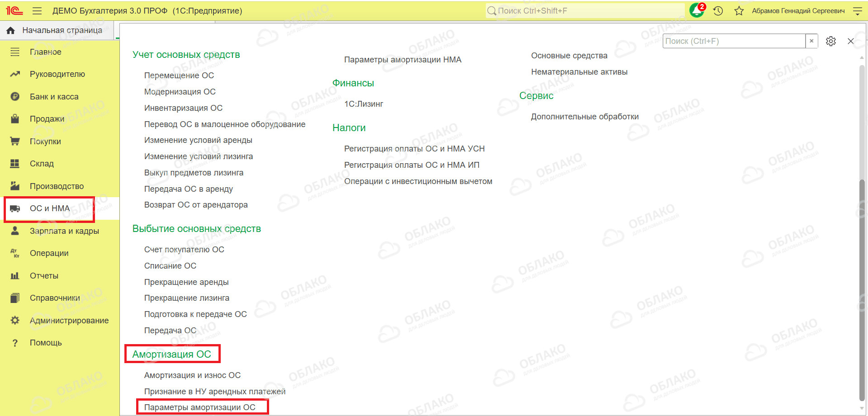Open Модернизация ОС
The image size is (868, 416).
[x=180, y=92]
